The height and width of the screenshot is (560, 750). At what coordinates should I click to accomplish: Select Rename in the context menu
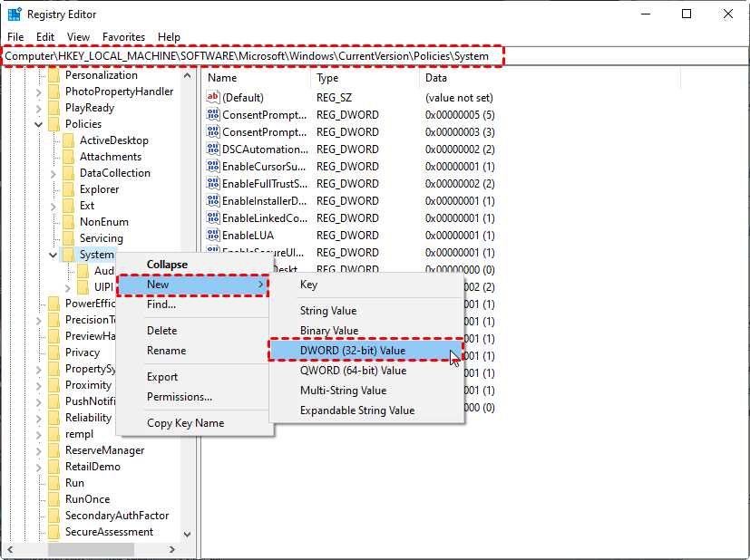tap(195, 351)
